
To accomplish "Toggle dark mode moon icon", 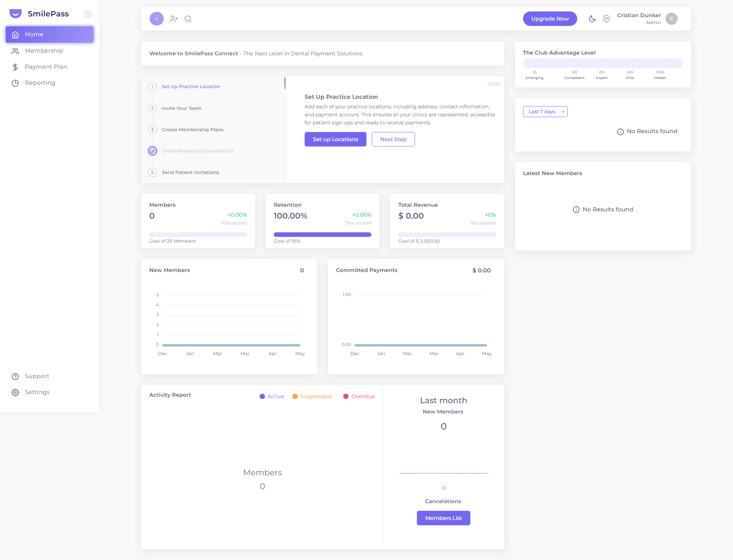I will [592, 19].
